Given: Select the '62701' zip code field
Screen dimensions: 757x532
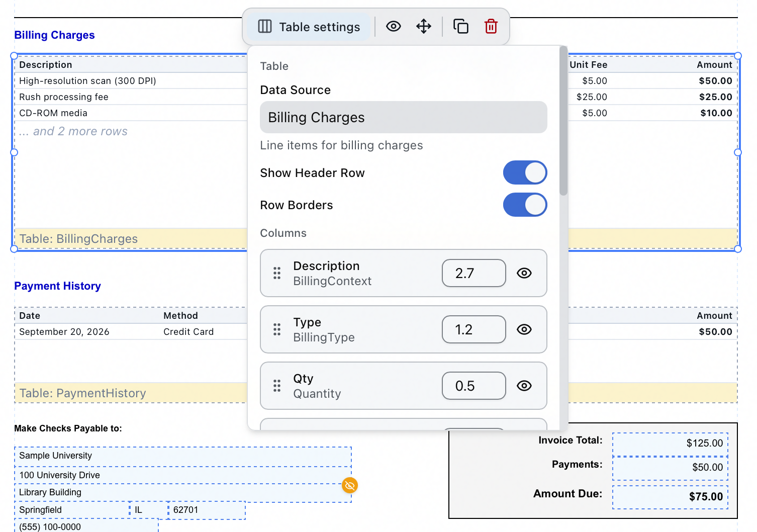Looking at the screenshot, I should (x=207, y=510).
